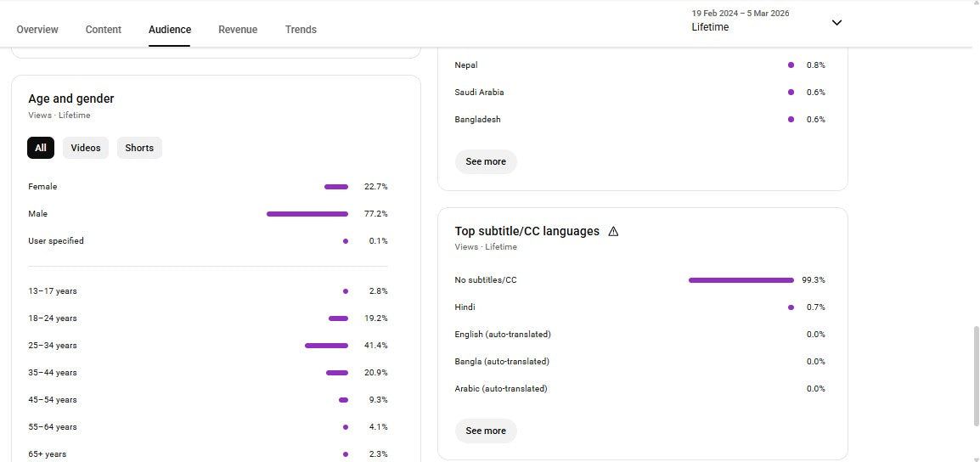Open the Content tab
This screenshot has width=980, height=462.
(104, 30)
